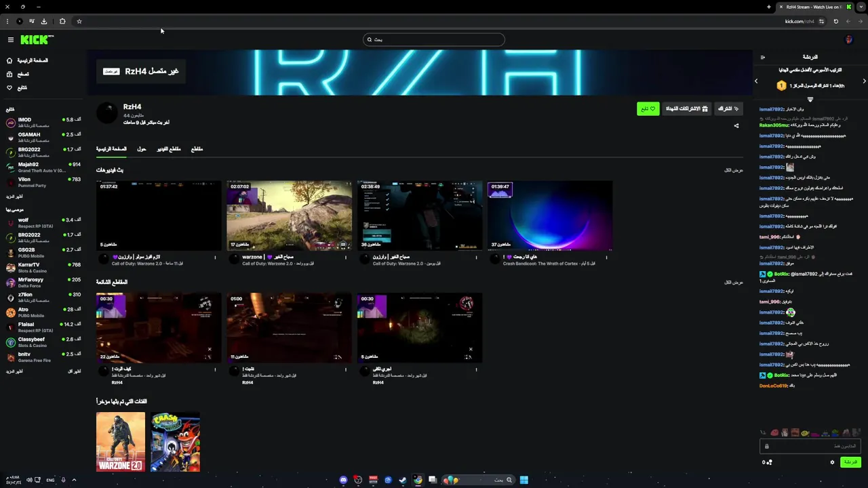Screen dimensions: 868x488
Task: Open the Browse sidebar link
Action: click(x=18, y=74)
